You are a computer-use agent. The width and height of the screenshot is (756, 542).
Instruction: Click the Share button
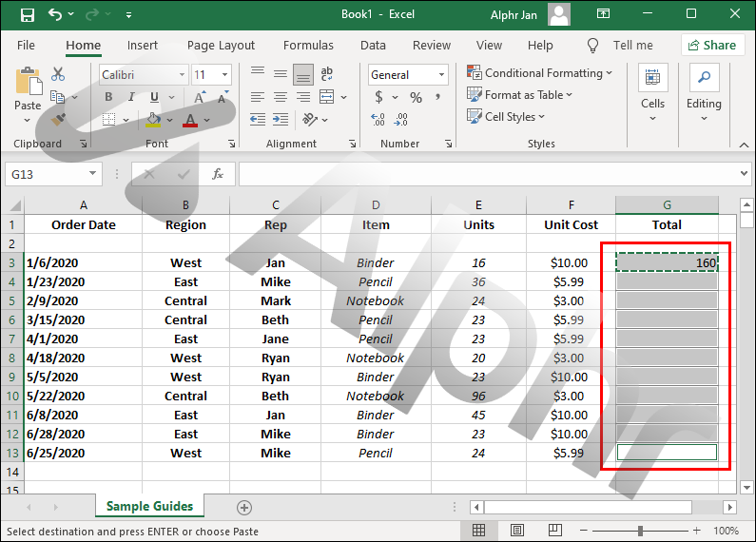[712, 45]
